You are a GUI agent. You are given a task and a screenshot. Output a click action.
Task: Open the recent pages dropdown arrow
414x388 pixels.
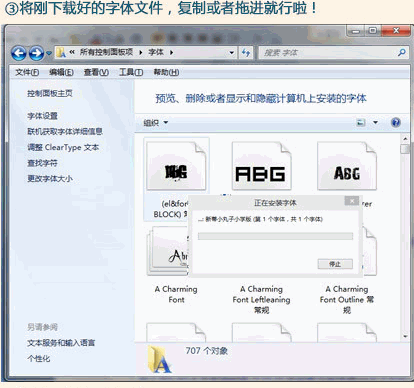click(x=49, y=53)
